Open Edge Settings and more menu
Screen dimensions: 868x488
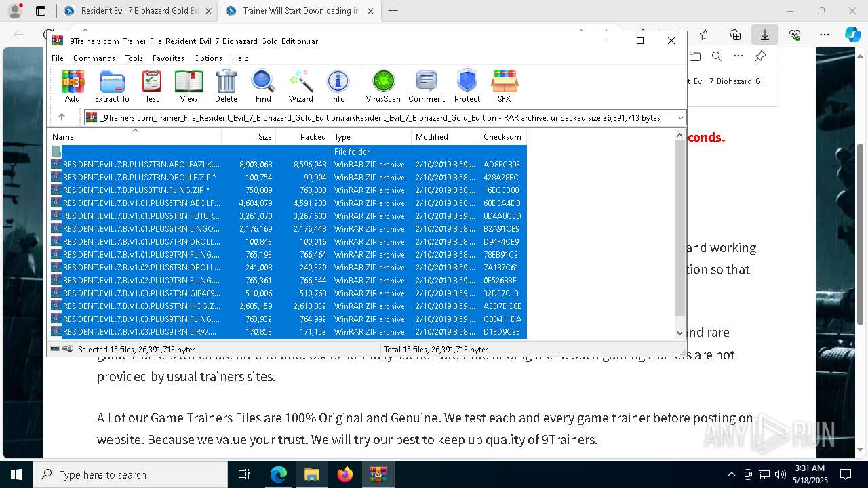pos(825,35)
